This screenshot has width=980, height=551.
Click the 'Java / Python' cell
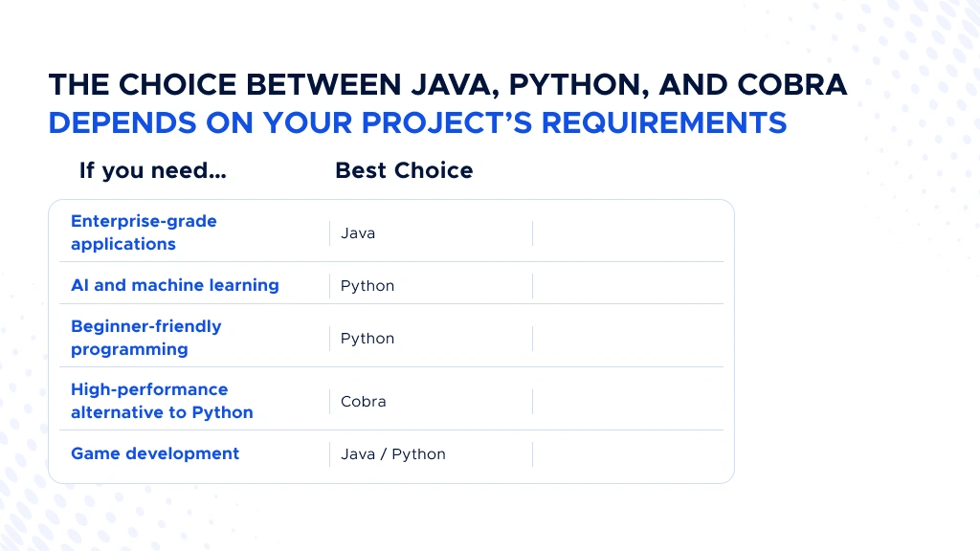point(393,454)
